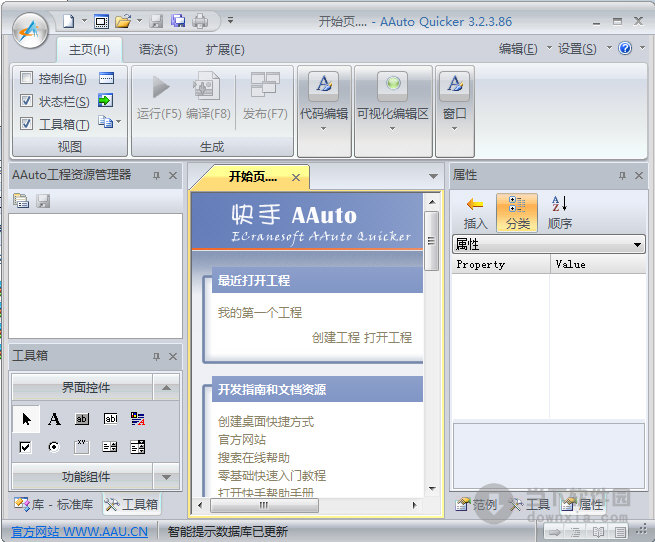
Task: Click the start page vertical scrollbar thumb
Action: coord(432,241)
